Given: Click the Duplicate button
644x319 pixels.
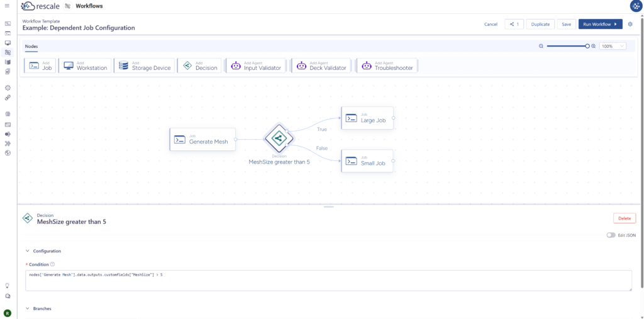Looking at the screenshot, I should [x=540, y=25].
